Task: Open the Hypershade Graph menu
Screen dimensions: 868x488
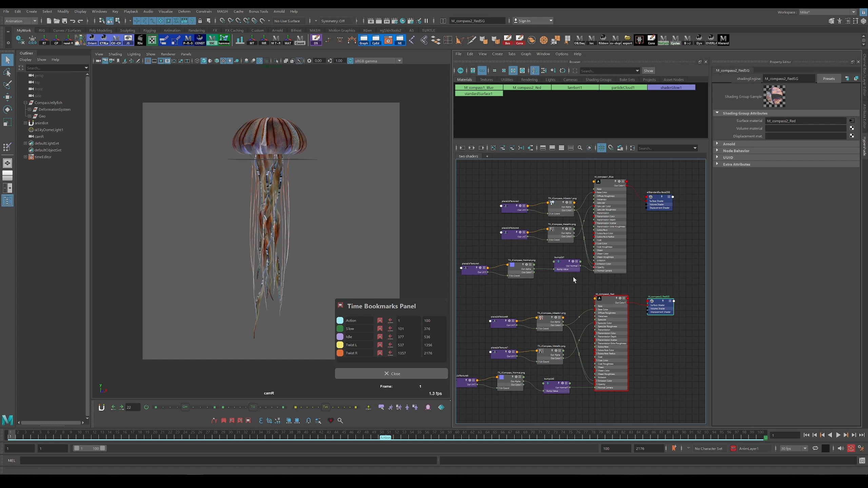Action: (x=526, y=54)
